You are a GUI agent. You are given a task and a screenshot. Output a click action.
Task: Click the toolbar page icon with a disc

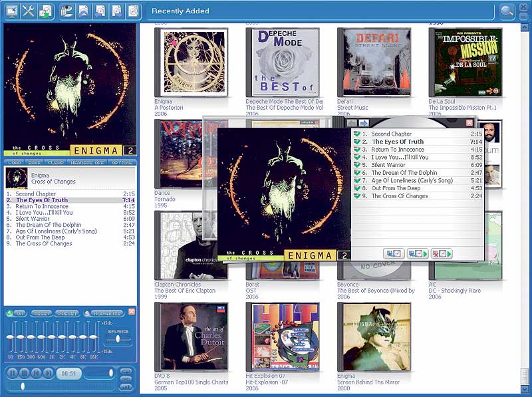pos(134,11)
